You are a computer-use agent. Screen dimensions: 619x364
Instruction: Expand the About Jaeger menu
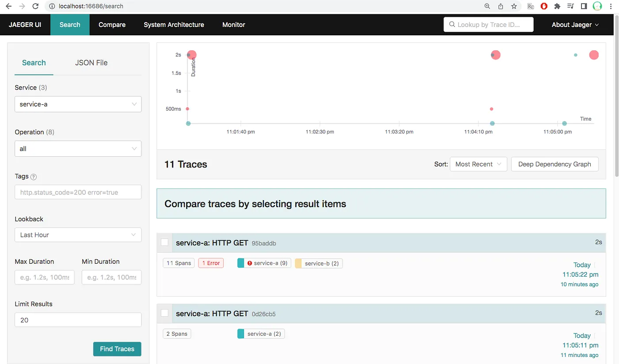575,25
